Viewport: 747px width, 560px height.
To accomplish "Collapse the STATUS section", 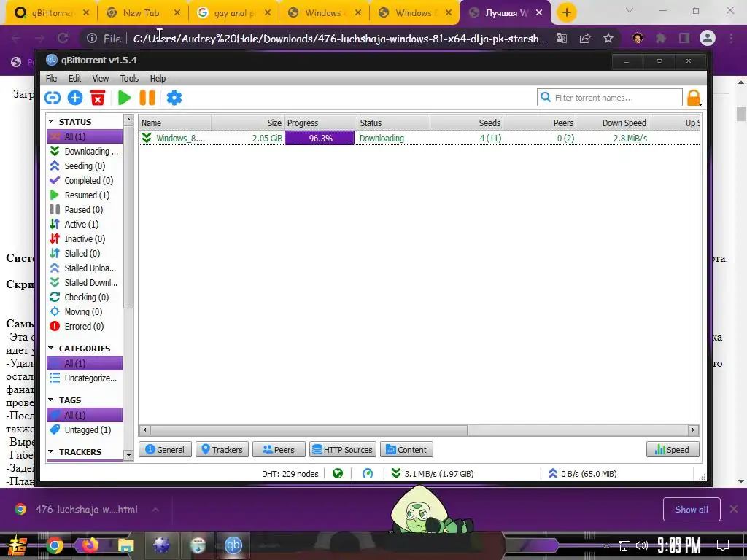I will point(51,122).
